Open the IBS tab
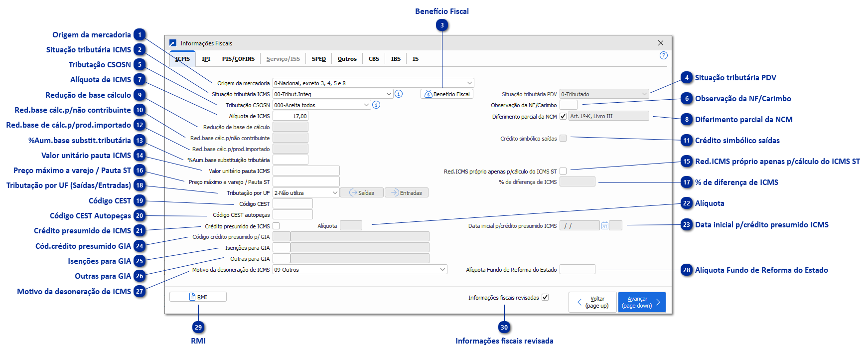This screenshot has height=354, width=868. tap(396, 59)
